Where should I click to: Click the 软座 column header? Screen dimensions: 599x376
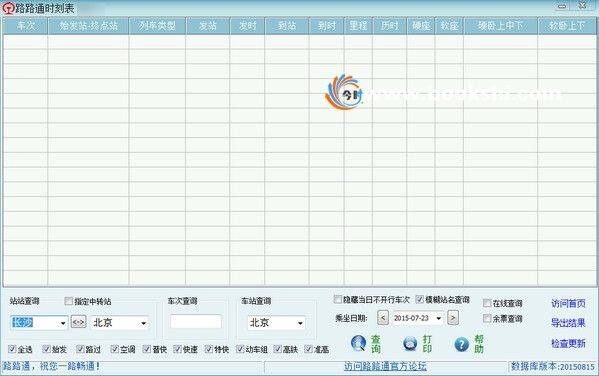449,26
